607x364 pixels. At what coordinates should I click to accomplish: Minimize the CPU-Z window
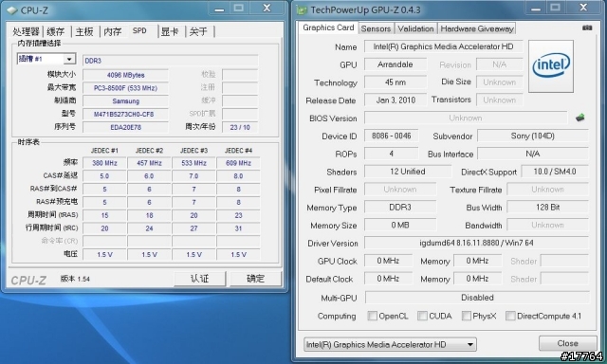(x=219, y=9)
